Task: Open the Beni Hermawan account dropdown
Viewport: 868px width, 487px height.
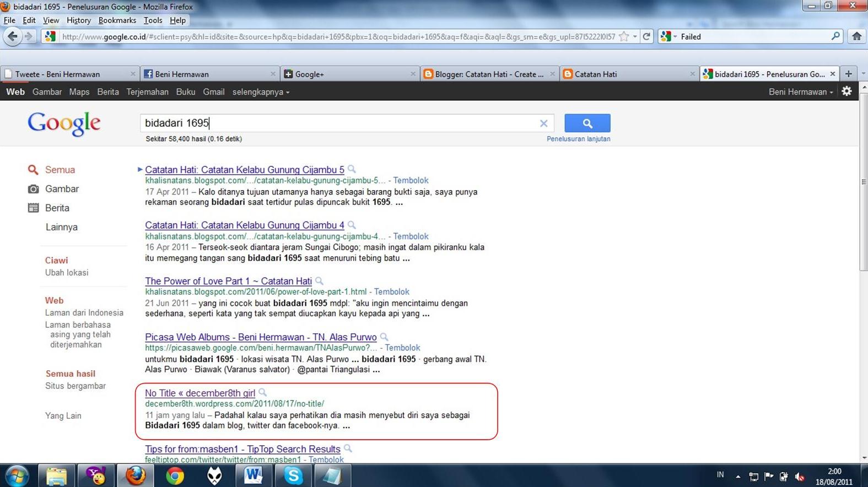Action: point(801,92)
